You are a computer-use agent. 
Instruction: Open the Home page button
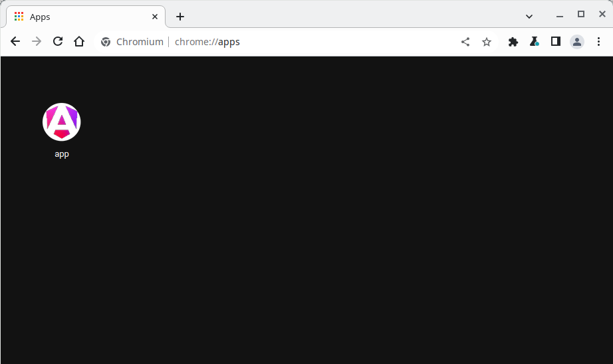tap(79, 42)
